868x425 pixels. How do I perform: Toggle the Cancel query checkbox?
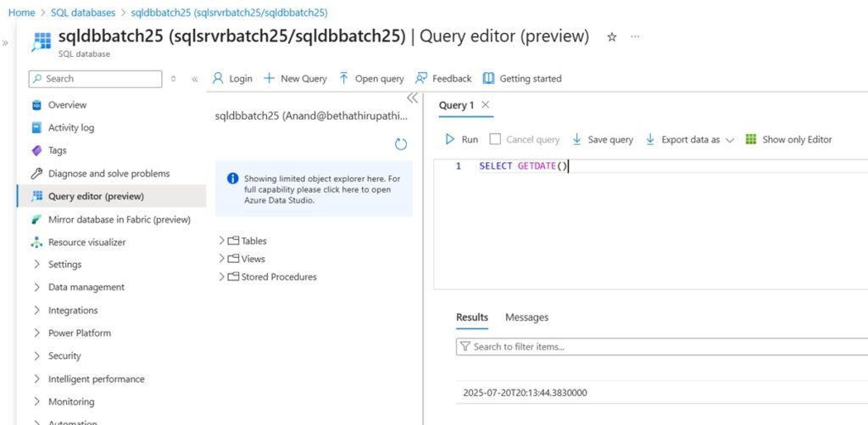click(x=495, y=139)
